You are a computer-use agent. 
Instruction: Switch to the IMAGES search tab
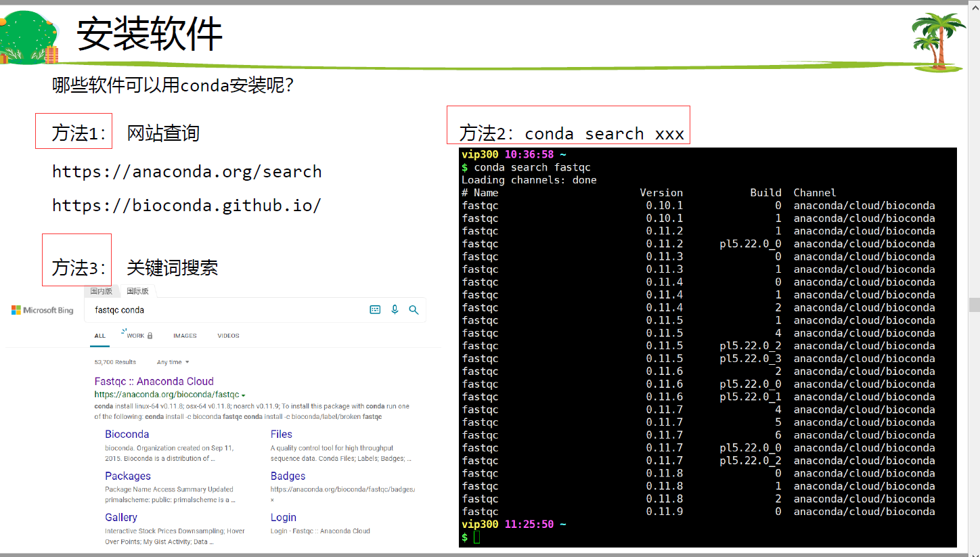[185, 335]
